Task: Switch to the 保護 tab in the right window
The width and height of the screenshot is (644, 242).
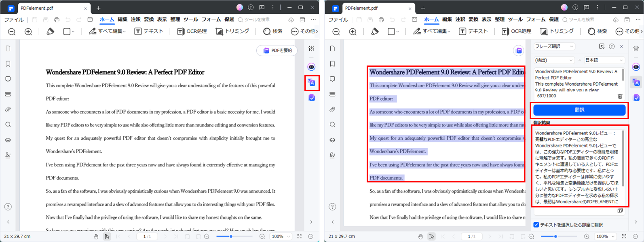Action: [x=554, y=19]
